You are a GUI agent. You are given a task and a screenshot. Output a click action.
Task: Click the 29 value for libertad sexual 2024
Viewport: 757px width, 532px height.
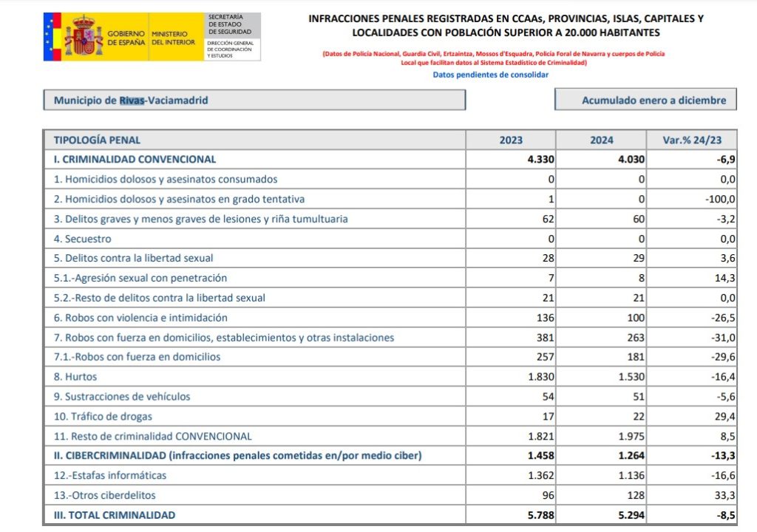coord(639,258)
